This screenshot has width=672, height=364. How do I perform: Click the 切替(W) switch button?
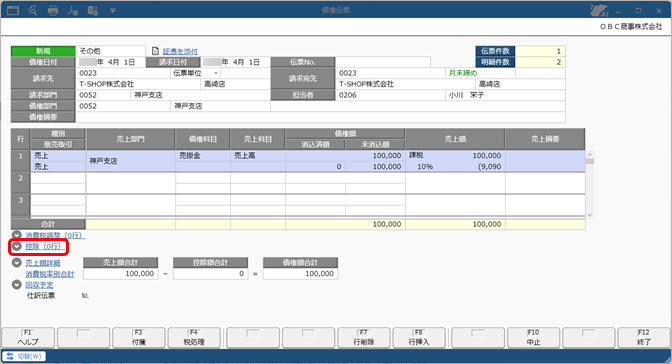click(24, 356)
